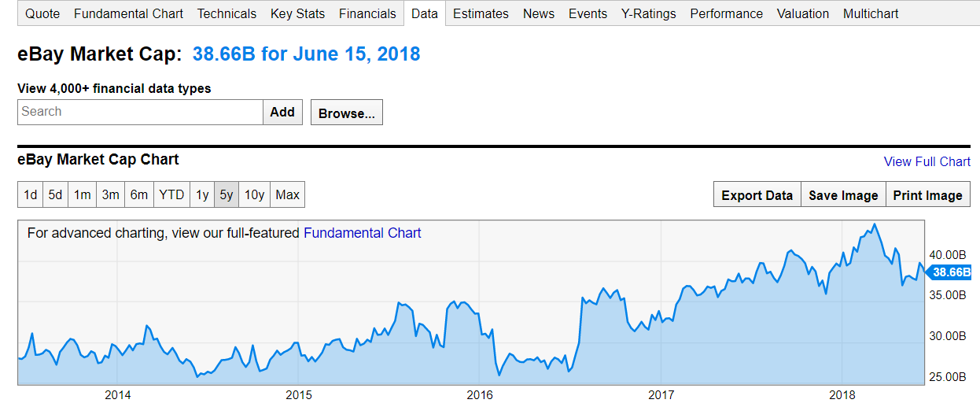Click the 30.00B axis value
980x418 pixels.
pos(946,336)
